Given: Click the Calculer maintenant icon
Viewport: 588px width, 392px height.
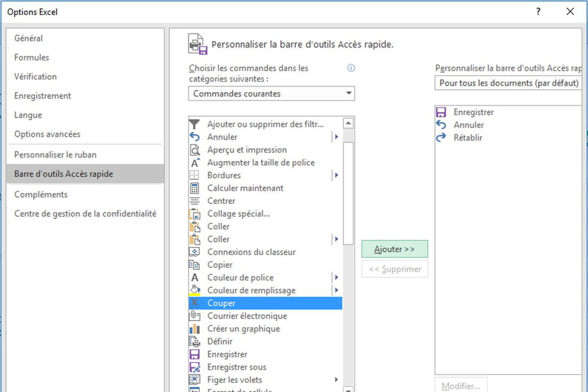Looking at the screenshot, I should click(x=194, y=188).
